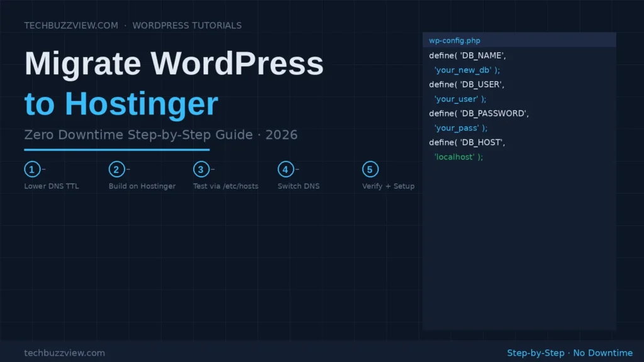The width and height of the screenshot is (644, 362).
Task: Click the 'Step-by-Step · No Downtime' footer text
Action: tap(570, 353)
